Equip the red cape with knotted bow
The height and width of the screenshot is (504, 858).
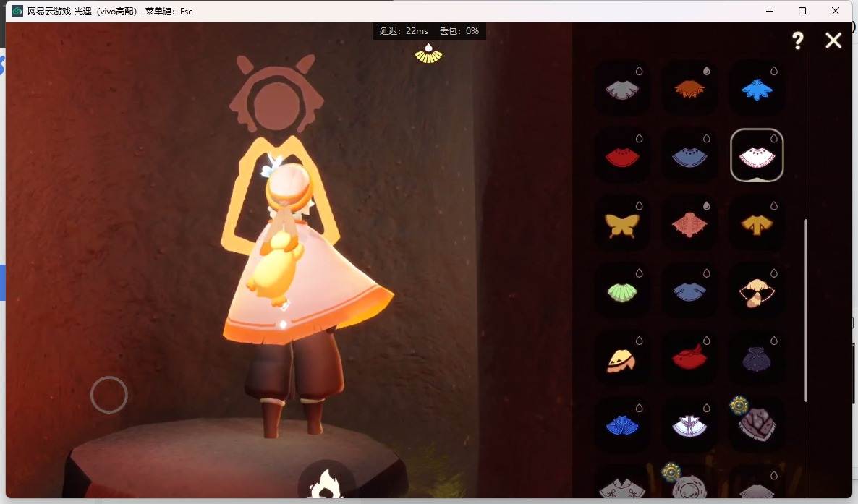tap(689, 358)
